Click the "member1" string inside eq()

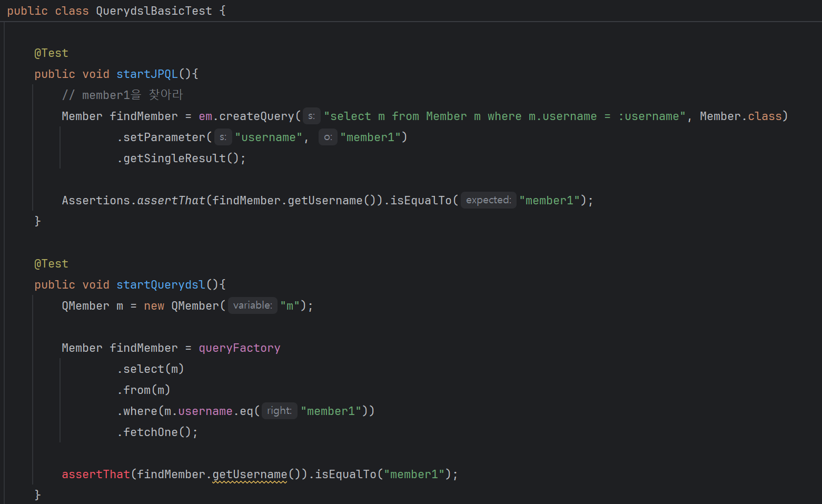tap(331, 411)
